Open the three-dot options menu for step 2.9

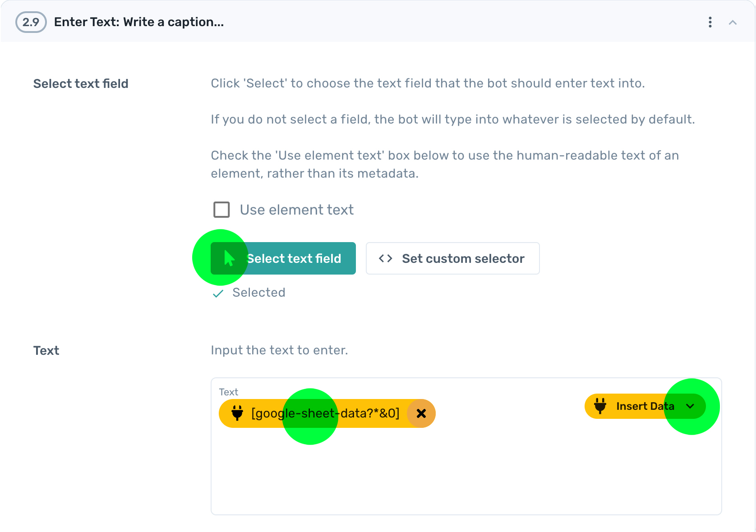tap(710, 22)
